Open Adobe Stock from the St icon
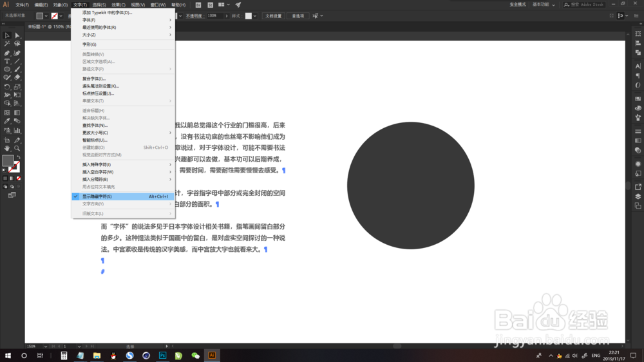644x362 pixels. coord(211,5)
